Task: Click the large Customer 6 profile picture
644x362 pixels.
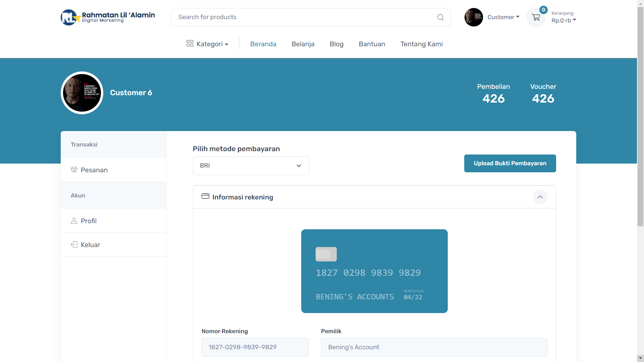Action: point(82,93)
